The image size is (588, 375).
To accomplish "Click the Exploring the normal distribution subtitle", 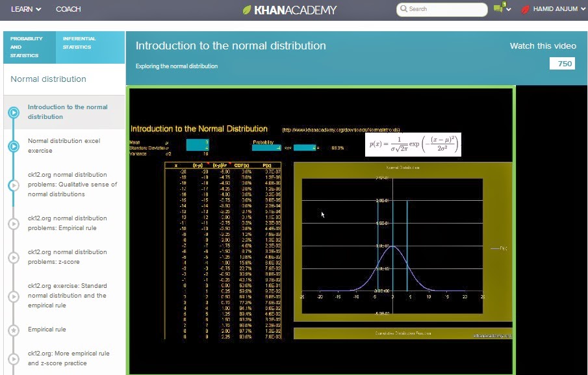I will 177,66.
